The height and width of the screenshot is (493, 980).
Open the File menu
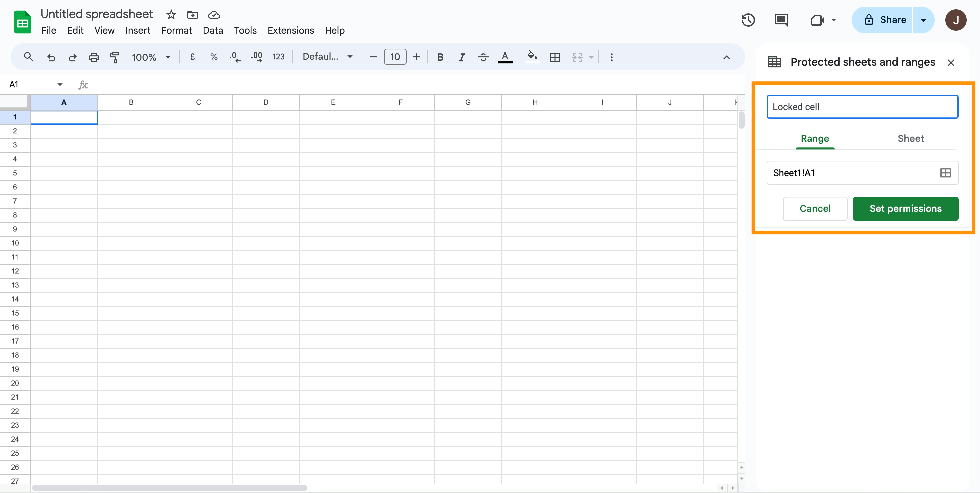[48, 30]
